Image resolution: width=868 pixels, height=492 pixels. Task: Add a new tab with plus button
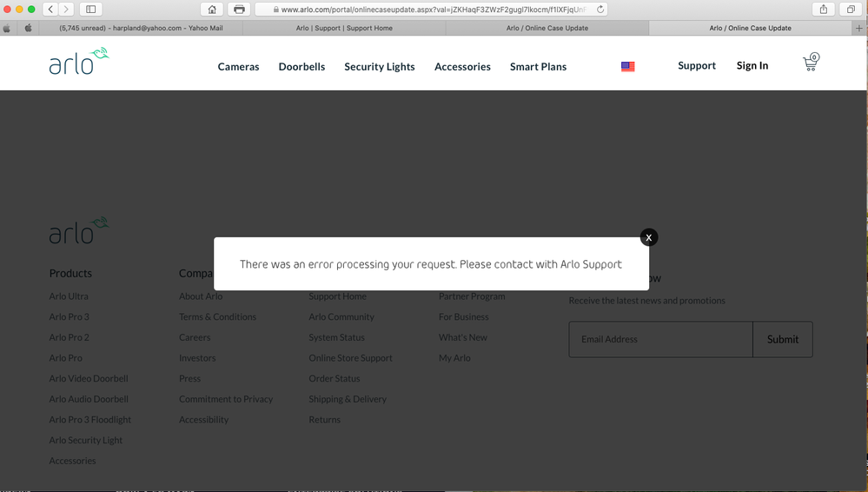[859, 28]
